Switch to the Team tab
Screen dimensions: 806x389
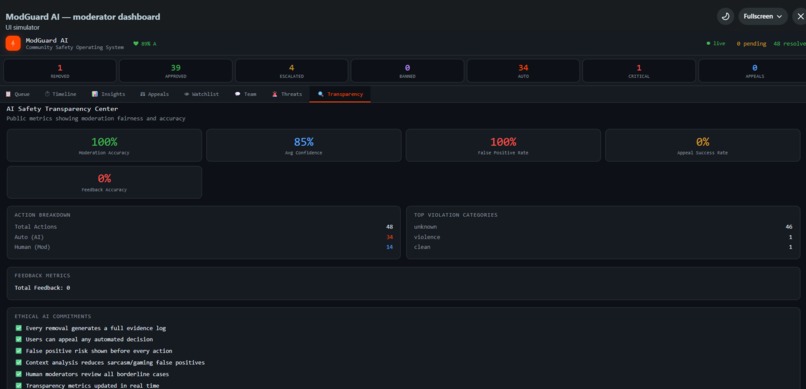pyautogui.click(x=245, y=94)
